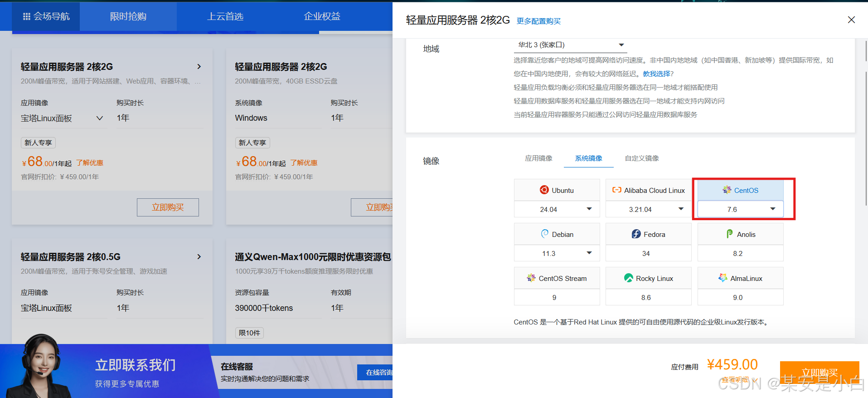Go to 企业权益 tab
Screen dimensions: 868x398
[x=322, y=16]
